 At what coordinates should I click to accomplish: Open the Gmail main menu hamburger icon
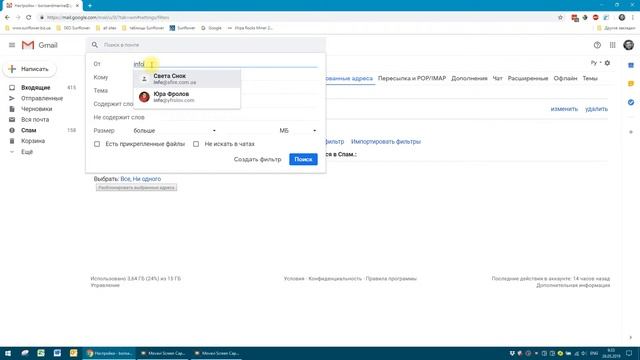pos(12,45)
